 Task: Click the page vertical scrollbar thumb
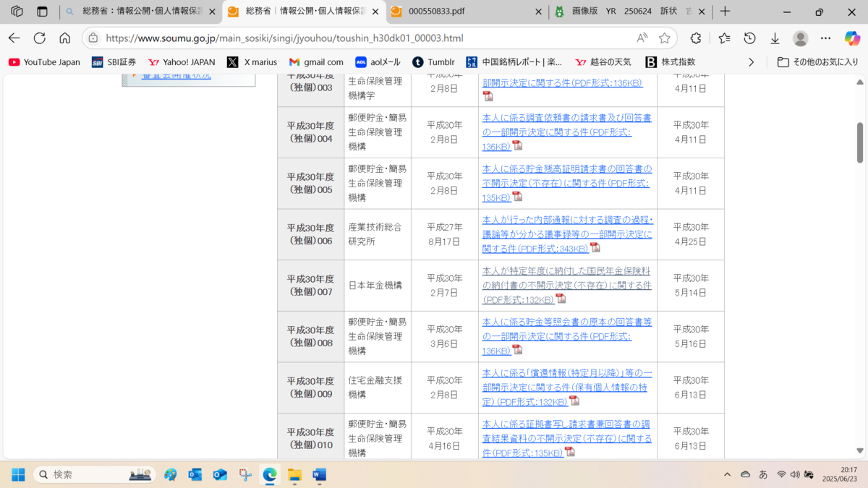pyautogui.click(x=860, y=142)
